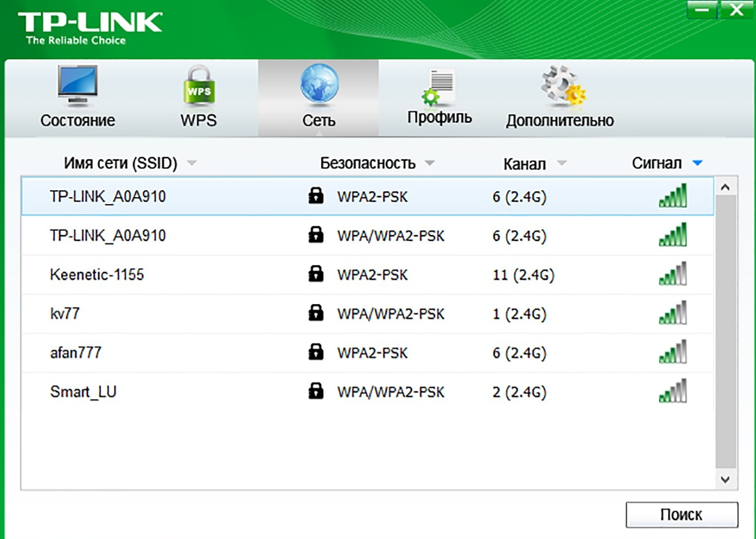756x539 pixels.
Task: Click the lock icon for Smart_LU
Action: [316, 391]
